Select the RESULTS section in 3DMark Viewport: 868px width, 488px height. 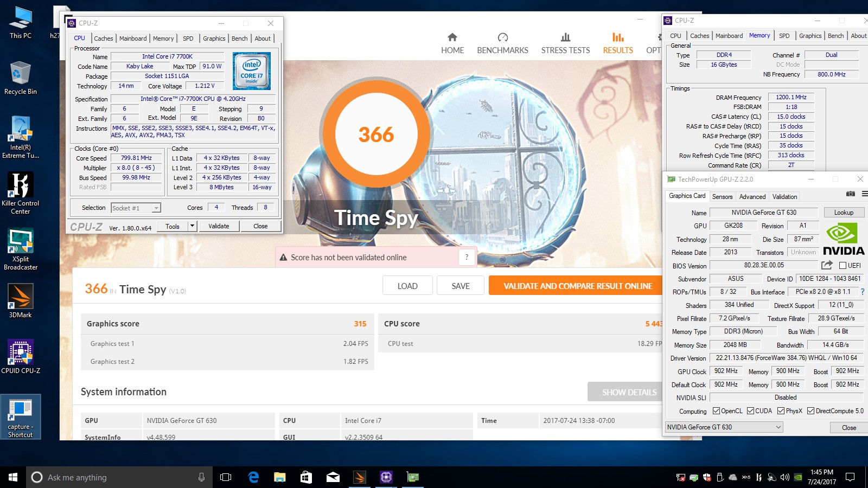(x=618, y=44)
